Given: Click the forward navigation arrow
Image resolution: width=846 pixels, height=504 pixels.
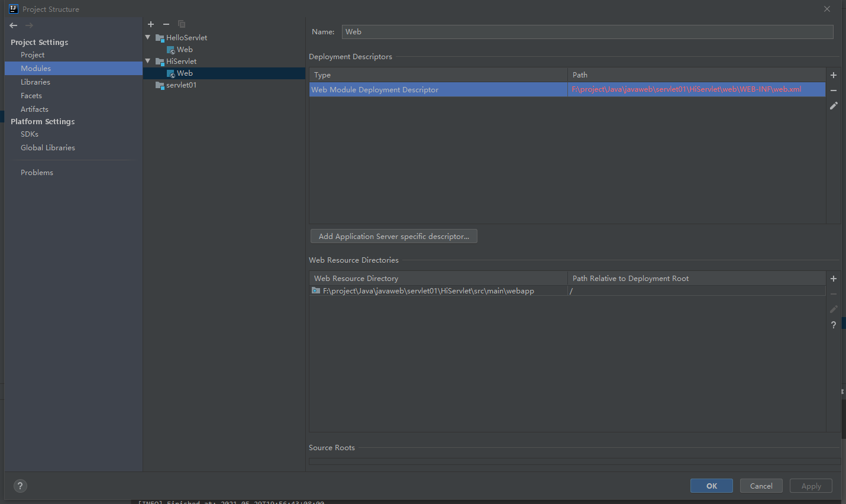Looking at the screenshot, I should click(x=29, y=25).
